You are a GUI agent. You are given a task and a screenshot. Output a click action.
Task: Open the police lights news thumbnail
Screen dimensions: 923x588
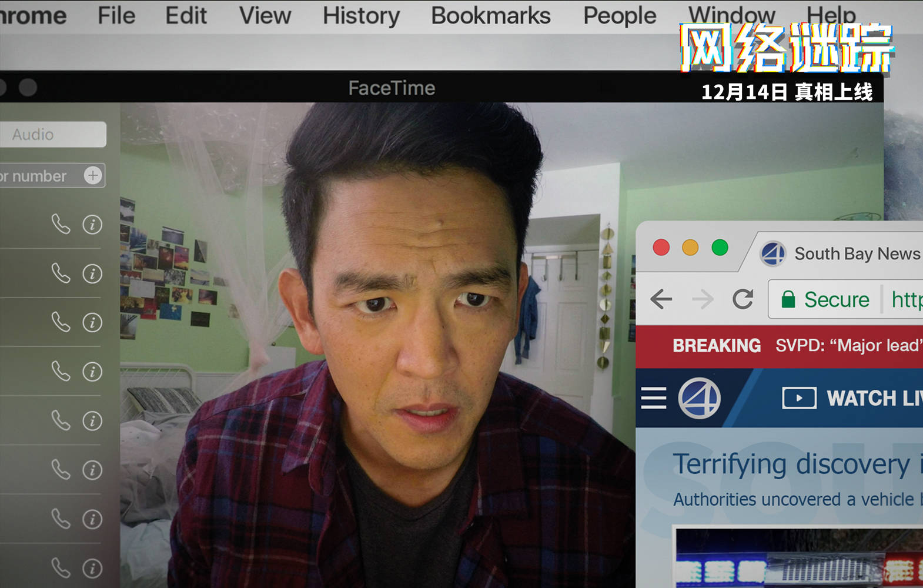(799, 557)
